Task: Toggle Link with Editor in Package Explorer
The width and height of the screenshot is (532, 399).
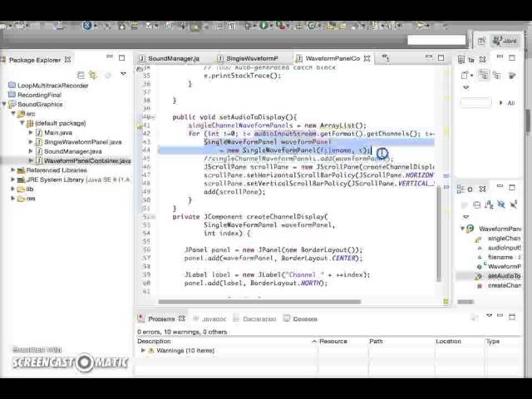Action: (93, 75)
